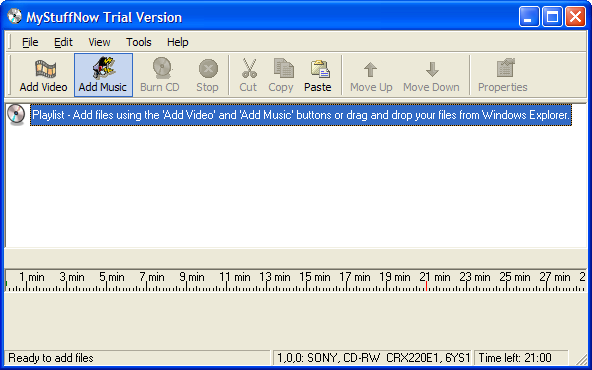Click the '5 min' timeline label

pyautogui.click(x=112, y=277)
